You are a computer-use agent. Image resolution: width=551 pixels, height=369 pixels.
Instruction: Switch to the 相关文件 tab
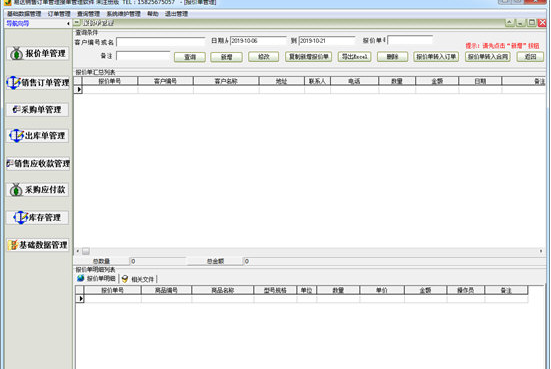click(138, 279)
